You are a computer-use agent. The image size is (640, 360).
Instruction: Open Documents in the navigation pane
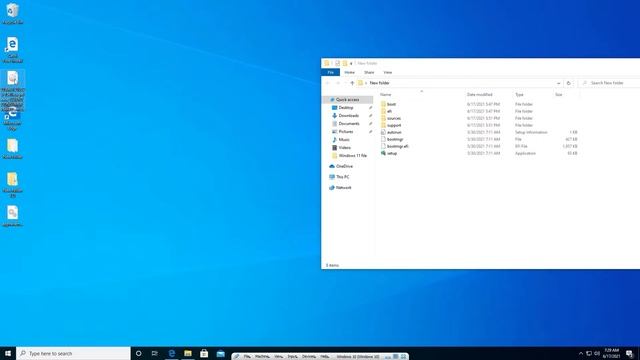349,124
